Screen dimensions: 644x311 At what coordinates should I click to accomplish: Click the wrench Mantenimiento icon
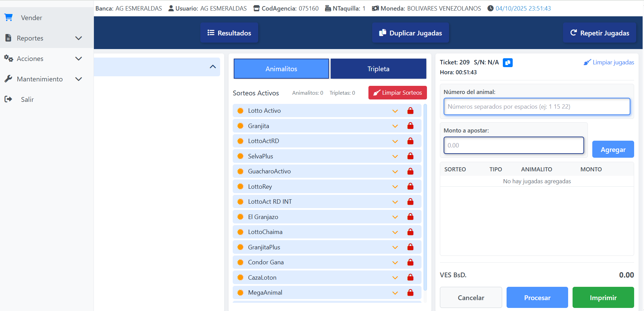coord(8,79)
